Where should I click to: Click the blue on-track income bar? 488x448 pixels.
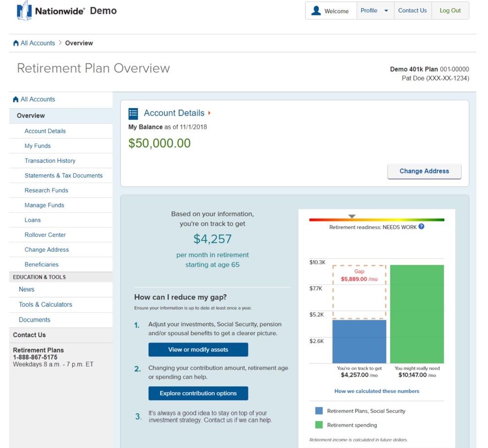359,341
